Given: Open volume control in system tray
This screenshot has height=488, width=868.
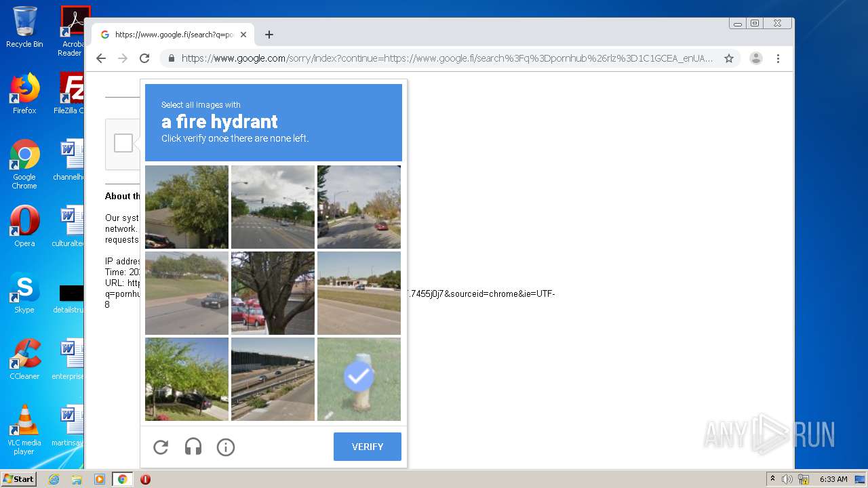Looking at the screenshot, I should [x=787, y=479].
